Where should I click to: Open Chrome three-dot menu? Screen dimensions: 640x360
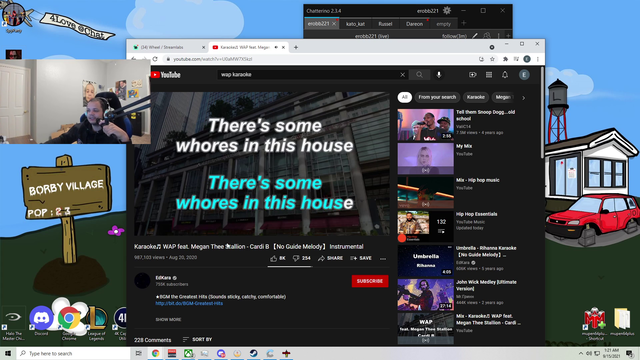click(x=538, y=59)
